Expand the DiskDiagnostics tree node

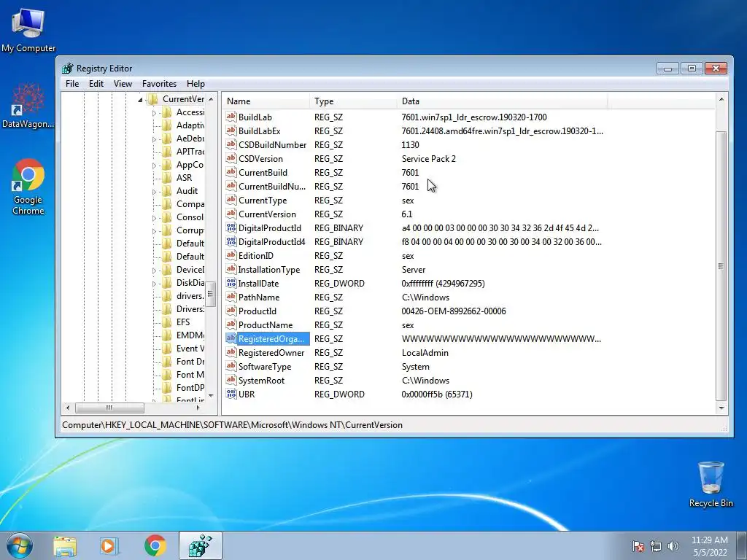tap(154, 284)
